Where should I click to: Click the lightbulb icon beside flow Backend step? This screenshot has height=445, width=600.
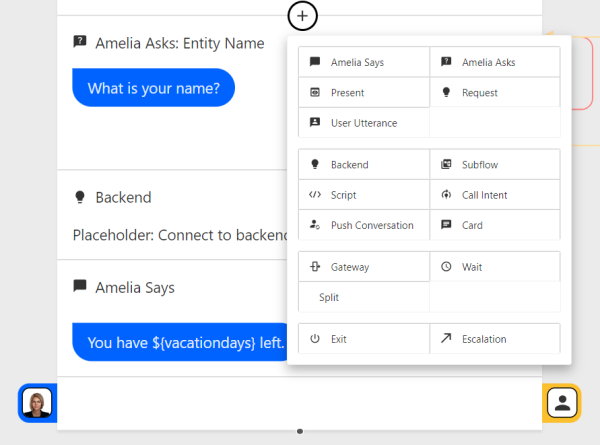(x=80, y=197)
